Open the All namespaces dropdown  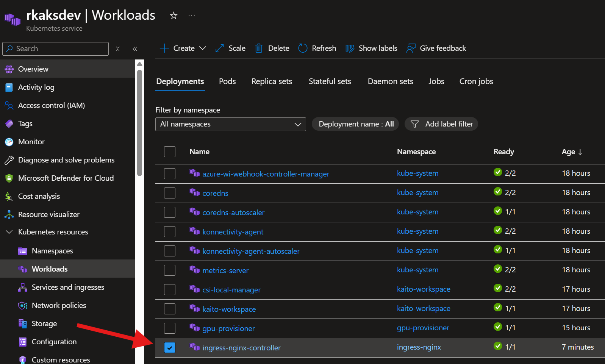[230, 124]
